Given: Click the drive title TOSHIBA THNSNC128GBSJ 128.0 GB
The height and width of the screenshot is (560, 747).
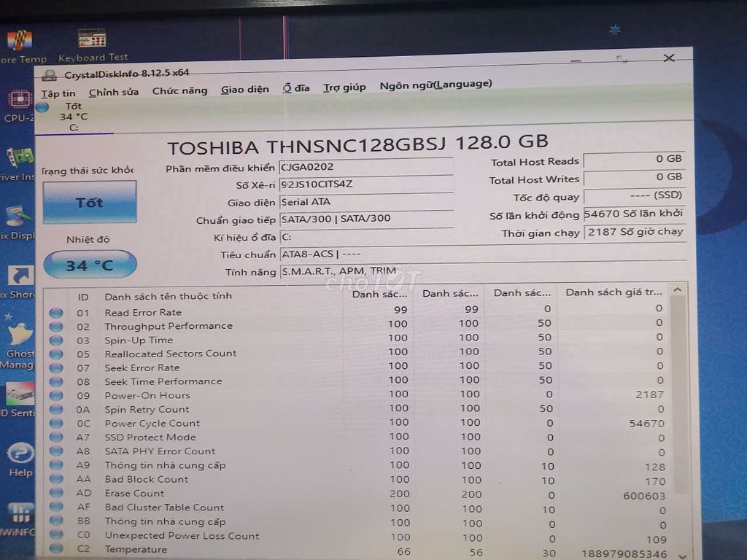Looking at the screenshot, I should [x=357, y=144].
